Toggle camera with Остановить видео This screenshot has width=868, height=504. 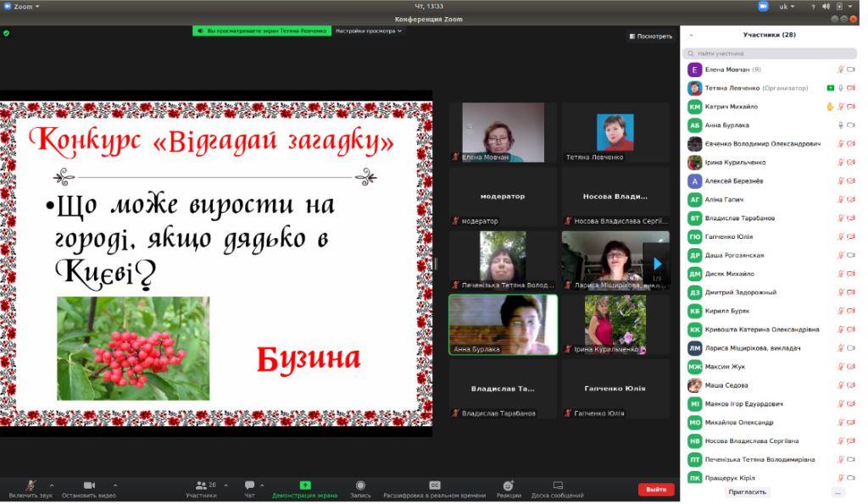pyautogui.click(x=88, y=489)
